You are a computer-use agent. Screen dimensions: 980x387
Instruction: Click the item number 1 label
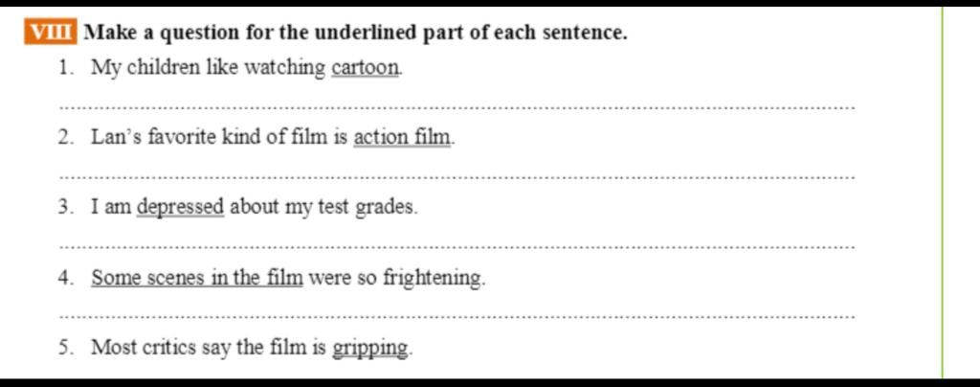(64, 67)
